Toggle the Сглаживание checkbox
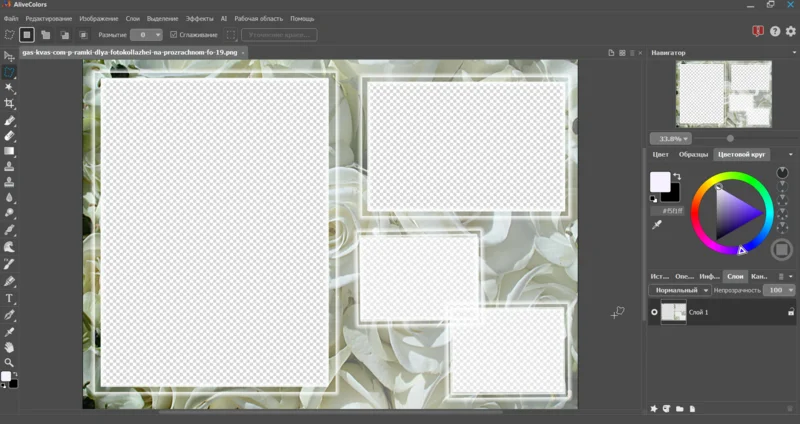Viewport: 800px width, 424px height. pos(174,35)
